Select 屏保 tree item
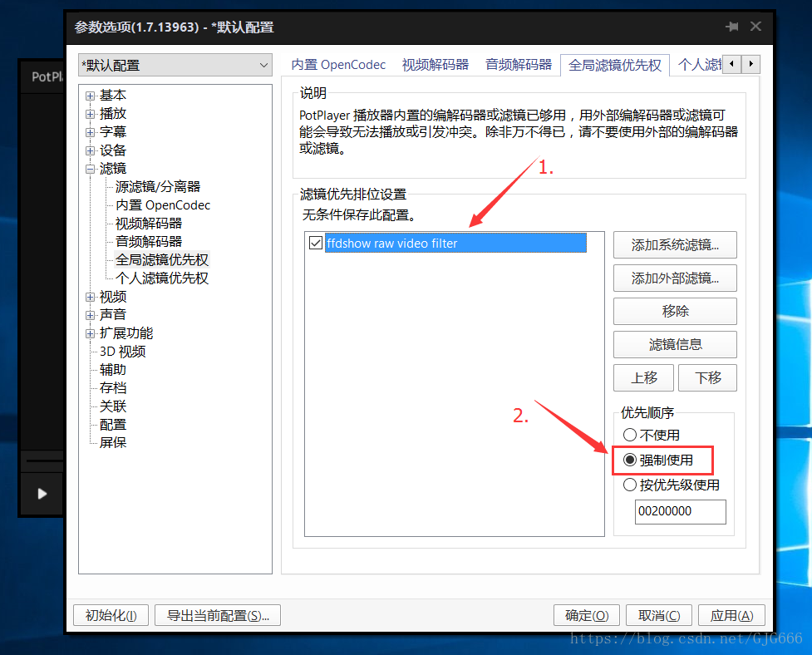 pos(113,443)
